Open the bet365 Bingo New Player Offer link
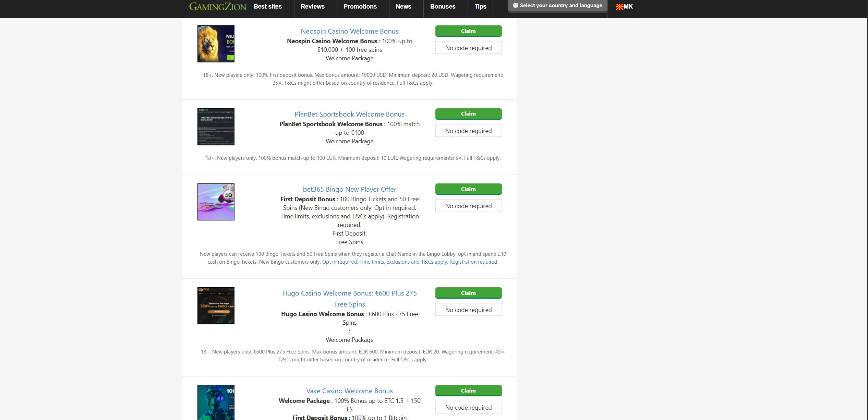The height and width of the screenshot is (420, 868). coord(349,189)
